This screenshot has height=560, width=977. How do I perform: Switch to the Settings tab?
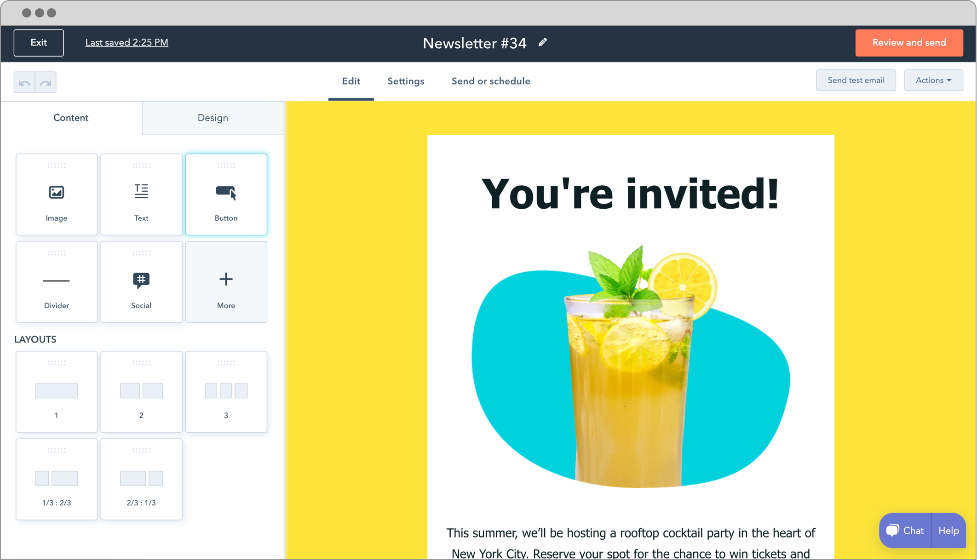(406, 81)
